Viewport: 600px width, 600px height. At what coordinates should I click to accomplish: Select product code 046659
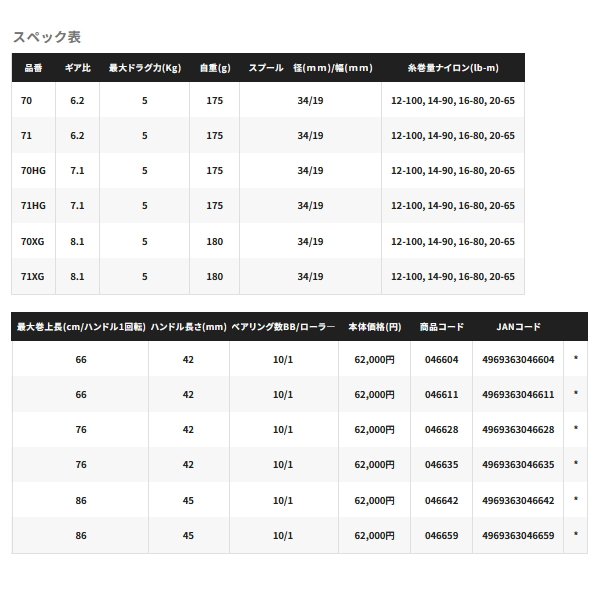tap(442, 535)
